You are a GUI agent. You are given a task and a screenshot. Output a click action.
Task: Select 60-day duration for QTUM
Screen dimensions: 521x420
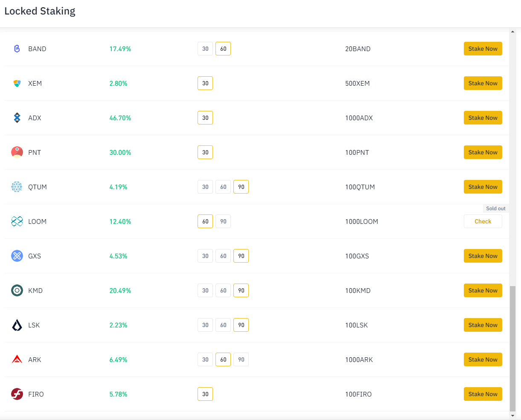click(223, 187)
